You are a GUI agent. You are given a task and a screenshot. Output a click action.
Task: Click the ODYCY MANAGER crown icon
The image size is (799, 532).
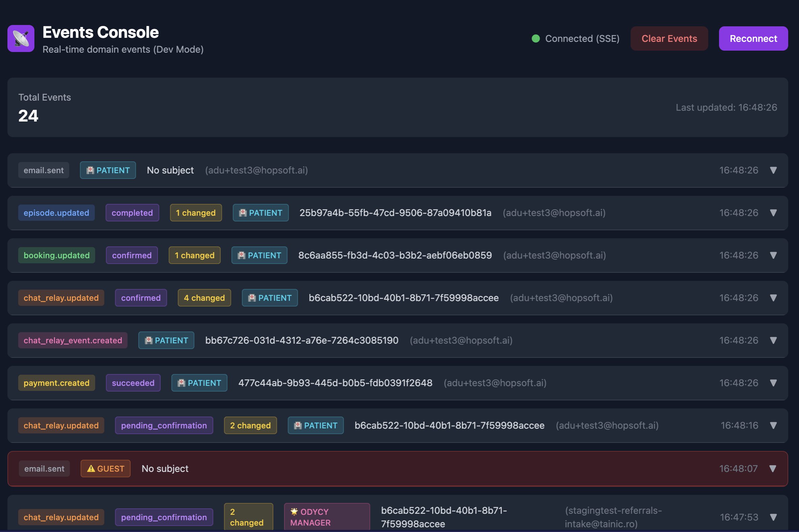(x=294, y=512)
